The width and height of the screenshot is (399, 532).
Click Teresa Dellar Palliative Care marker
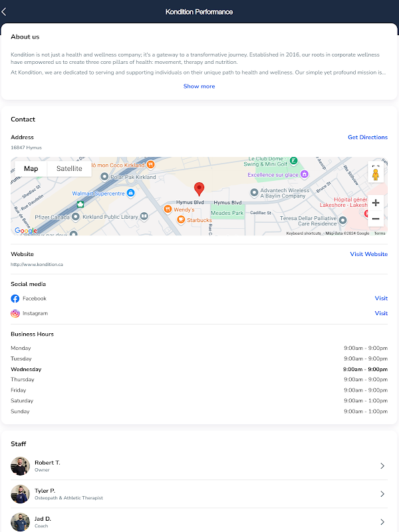[x=342, y=221]
